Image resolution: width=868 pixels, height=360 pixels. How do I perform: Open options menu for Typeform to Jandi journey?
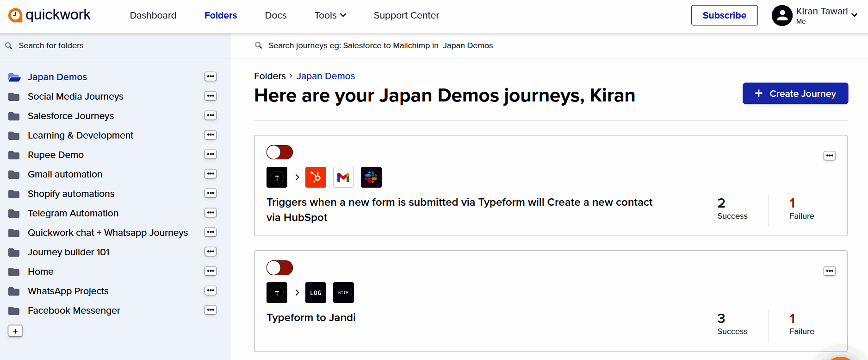coord(829,271)
